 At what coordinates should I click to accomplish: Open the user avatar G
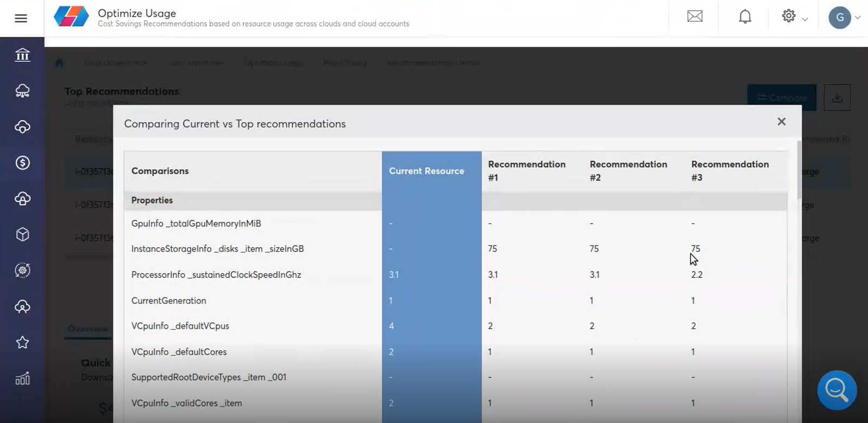pyautogui.click(x=840, y=17)
